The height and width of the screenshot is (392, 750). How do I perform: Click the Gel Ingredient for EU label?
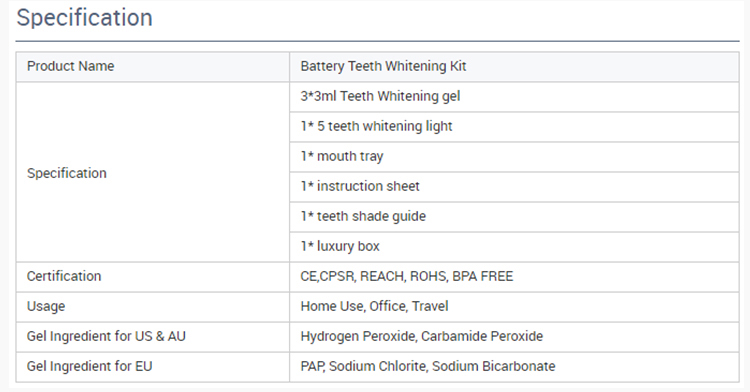coord(89,367)
